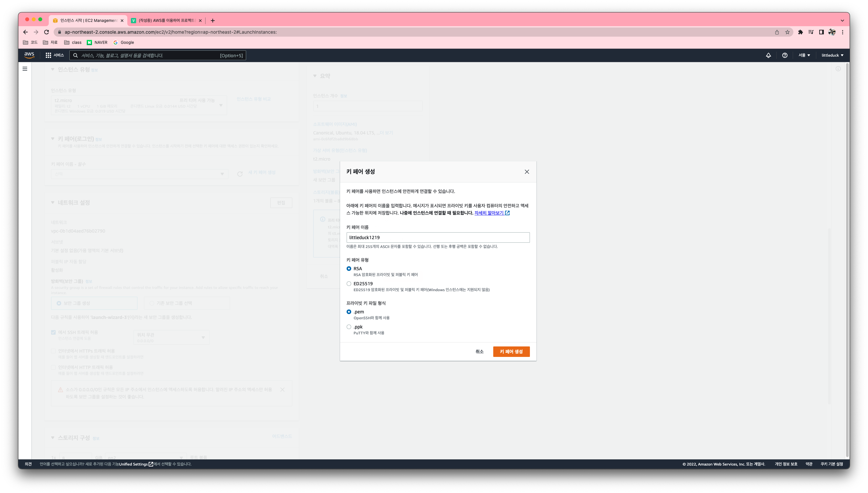Open the 위치 무관 source dropdown
868x493 pixels.
[x=172, y=337]
